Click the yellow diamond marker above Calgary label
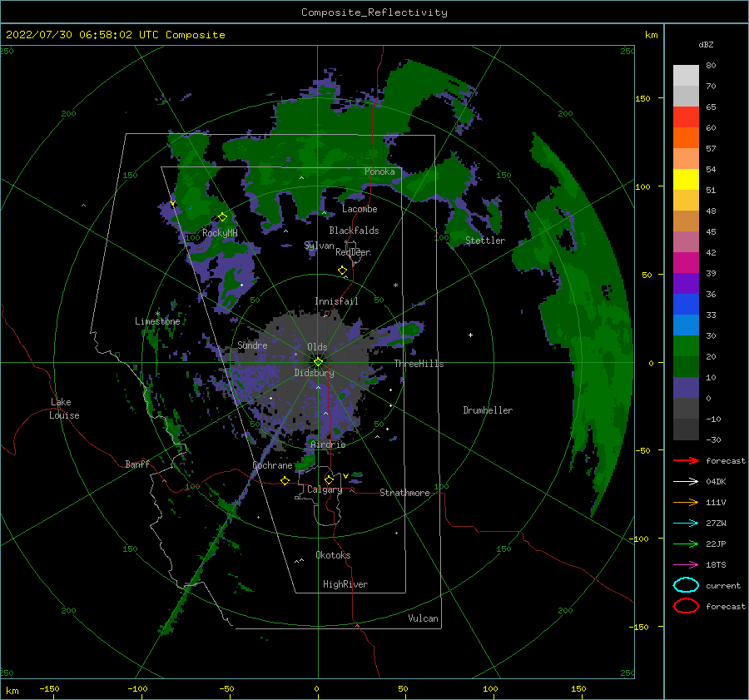Image resolution: width=749 pixels, height=700 pixels. pos(329,479)
